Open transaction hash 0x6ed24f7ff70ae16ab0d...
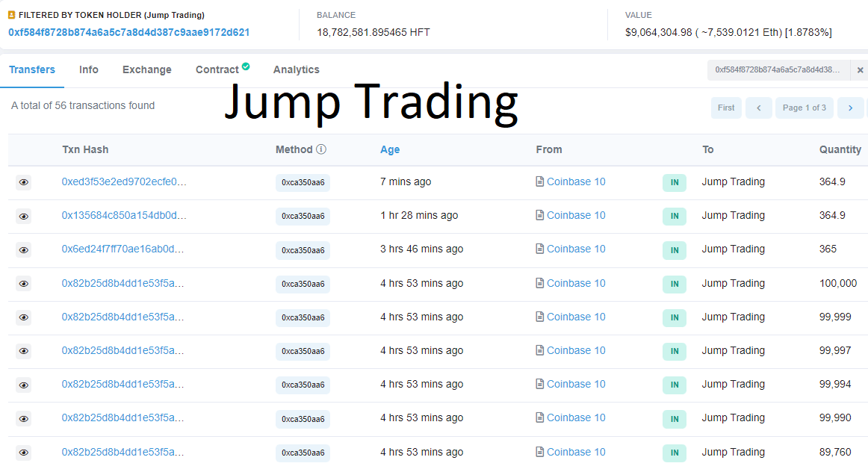Viewport: 868px width, 469px height. [123, 249]
